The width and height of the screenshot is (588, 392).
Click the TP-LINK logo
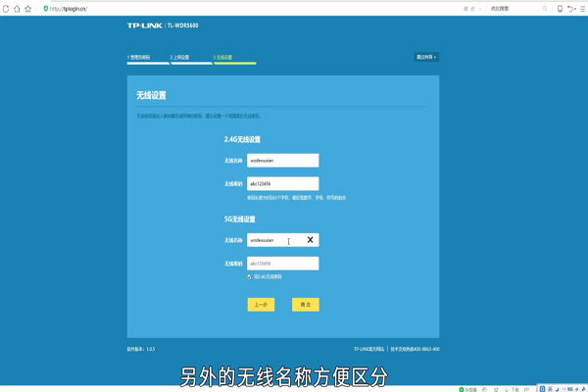pos(144,25)
